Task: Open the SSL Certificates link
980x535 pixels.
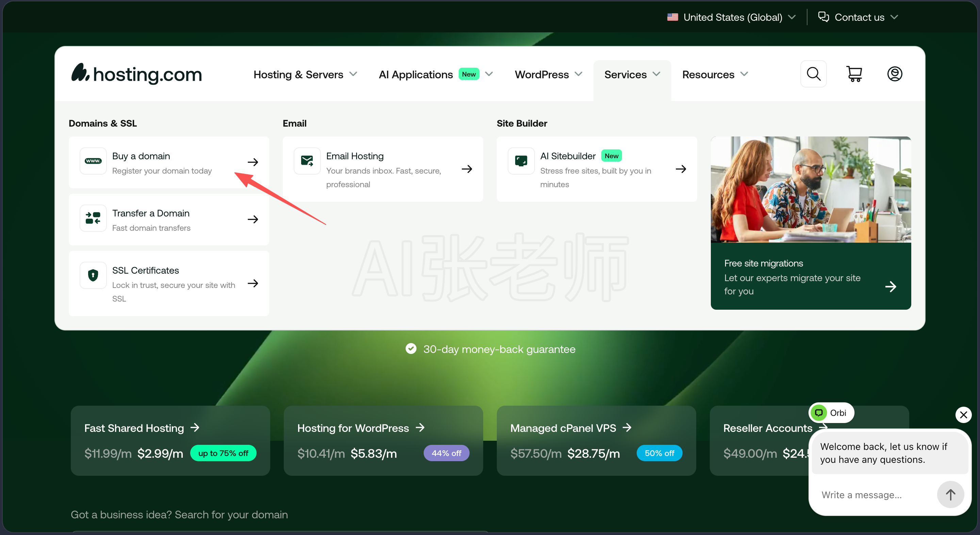Action: point(169,283)
